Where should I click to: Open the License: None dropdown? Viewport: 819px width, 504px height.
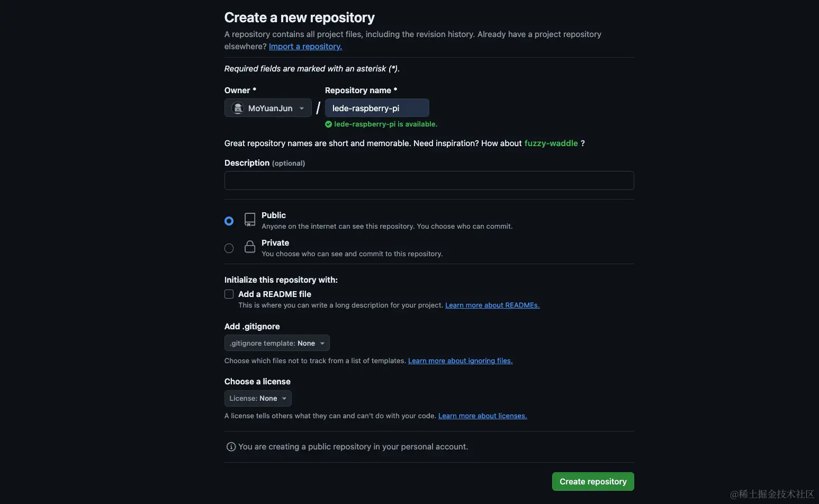[x=258, y=398]
